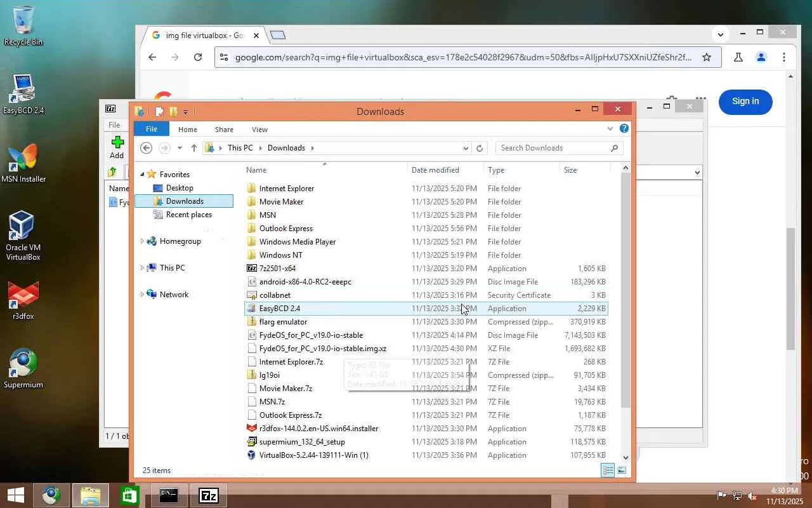Screen dimensions: 812x508
Task: Select Desktop under Favorites
Action: (180, 188)
